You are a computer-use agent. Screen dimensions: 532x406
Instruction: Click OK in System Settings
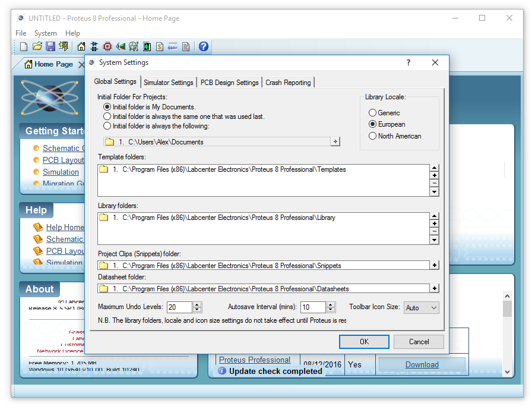tap(364, 342)
